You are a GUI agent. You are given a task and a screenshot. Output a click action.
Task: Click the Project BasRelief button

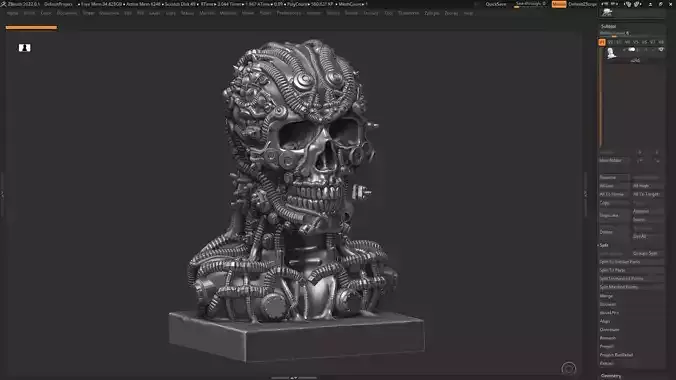pos(616,355)
